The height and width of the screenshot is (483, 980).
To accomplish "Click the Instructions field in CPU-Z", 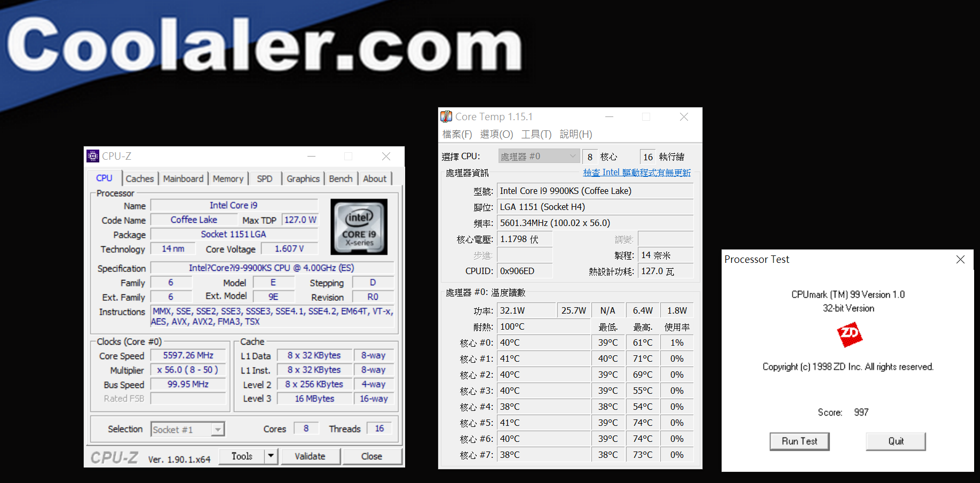I will [x=272, y=316].
